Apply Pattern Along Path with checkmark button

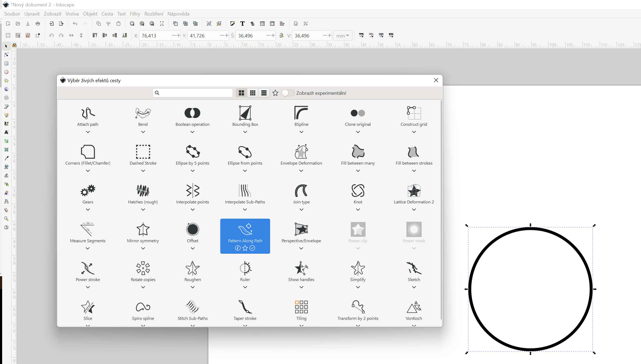(252, 248)
